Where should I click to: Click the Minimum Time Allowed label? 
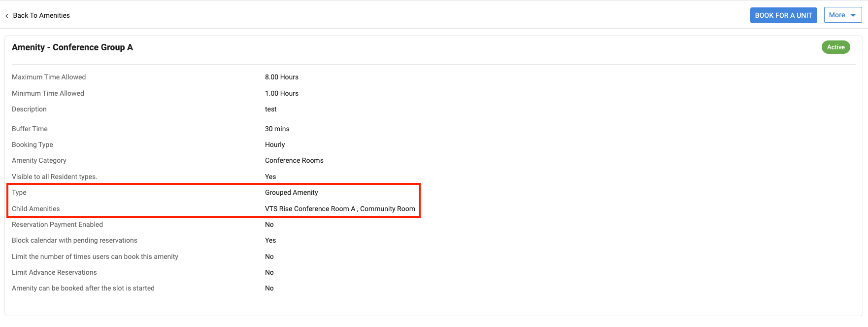[48, 93]
